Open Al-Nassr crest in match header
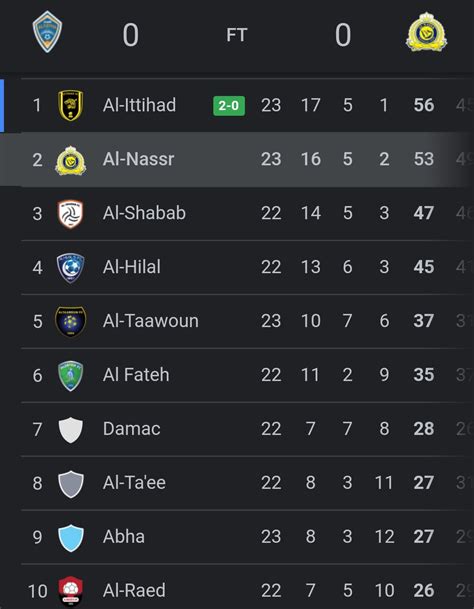Screen dimensions: 474x609 click(x=426, y=32)
